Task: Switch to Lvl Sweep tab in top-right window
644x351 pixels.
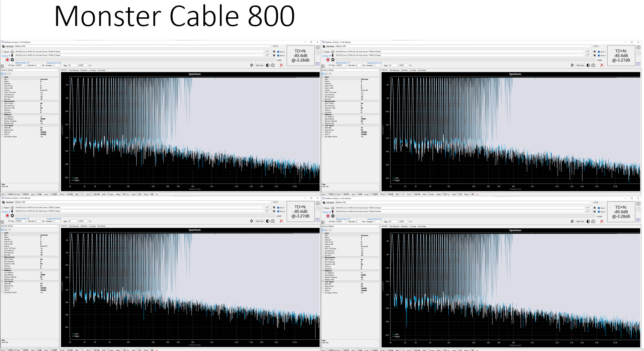Action: coord(413,70)
